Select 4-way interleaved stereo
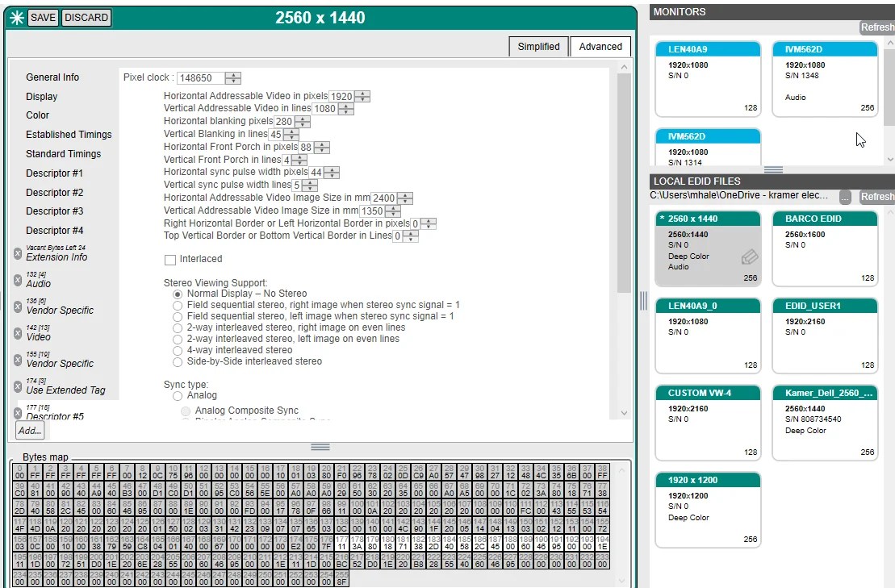895x588 pixels. (x=178, y=351)
